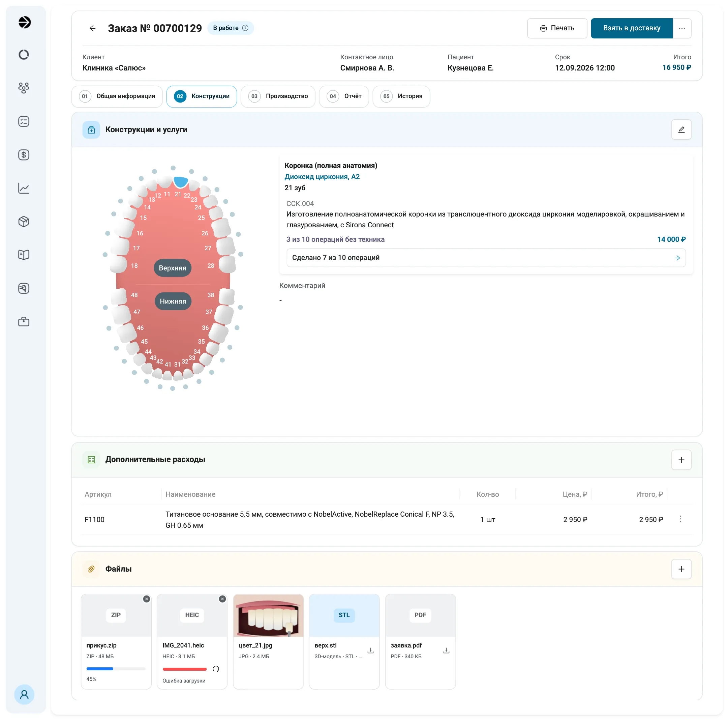Viewport: 728px width, 720px height.
Task: Select the Нижняя jaw toggle
Action: pos(173,301)
